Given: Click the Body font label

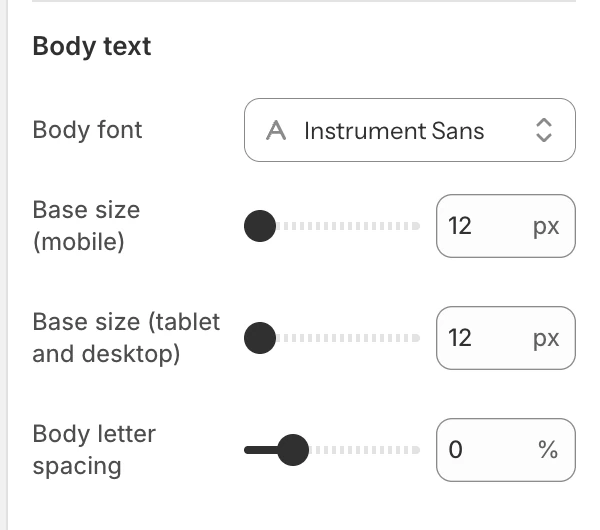Looking at the screenshot, I should click(88, 130).
